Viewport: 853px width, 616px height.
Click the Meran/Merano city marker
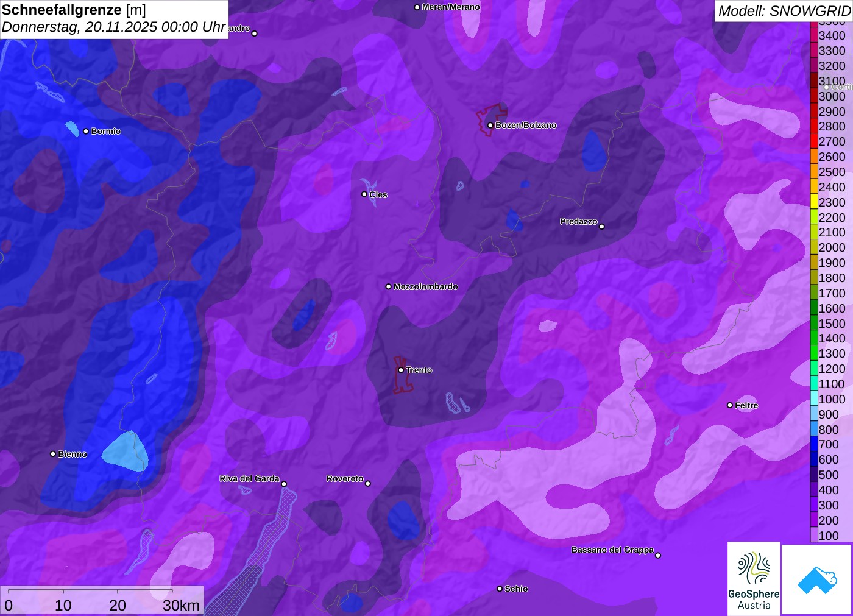point(417,7)
